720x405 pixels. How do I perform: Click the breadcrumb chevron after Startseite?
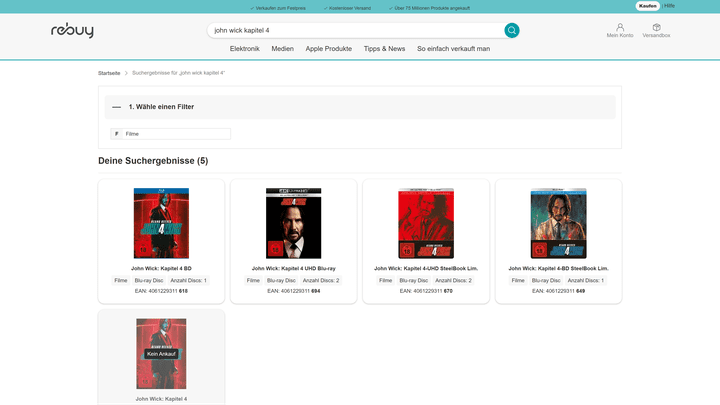tap(126, 73)
